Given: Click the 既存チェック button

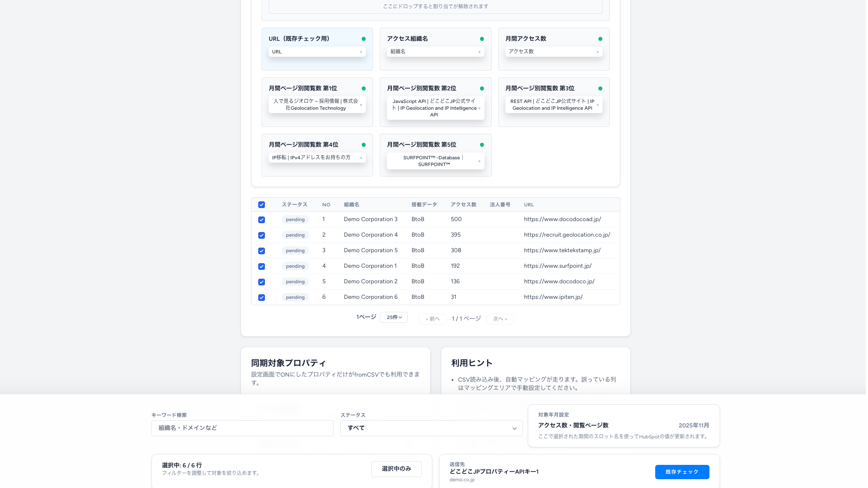Looking at the screenshot, I should pyautogui.click(x=682, y=472).
